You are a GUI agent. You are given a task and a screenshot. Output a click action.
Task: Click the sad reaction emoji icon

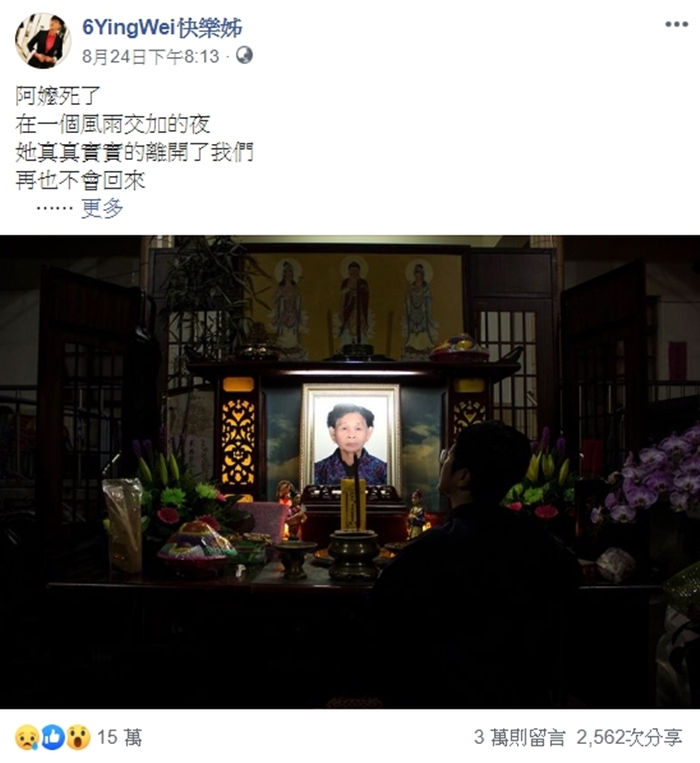coord(27,737)
